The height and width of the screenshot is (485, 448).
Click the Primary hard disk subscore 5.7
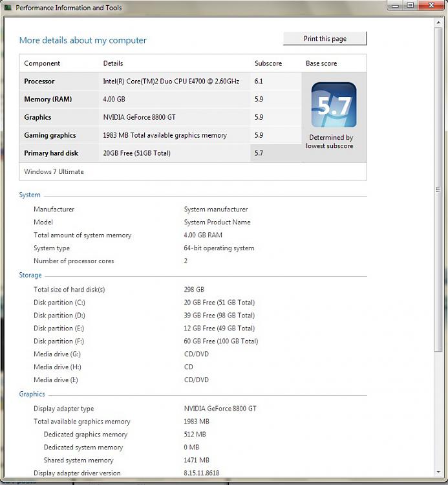[259, 153]
